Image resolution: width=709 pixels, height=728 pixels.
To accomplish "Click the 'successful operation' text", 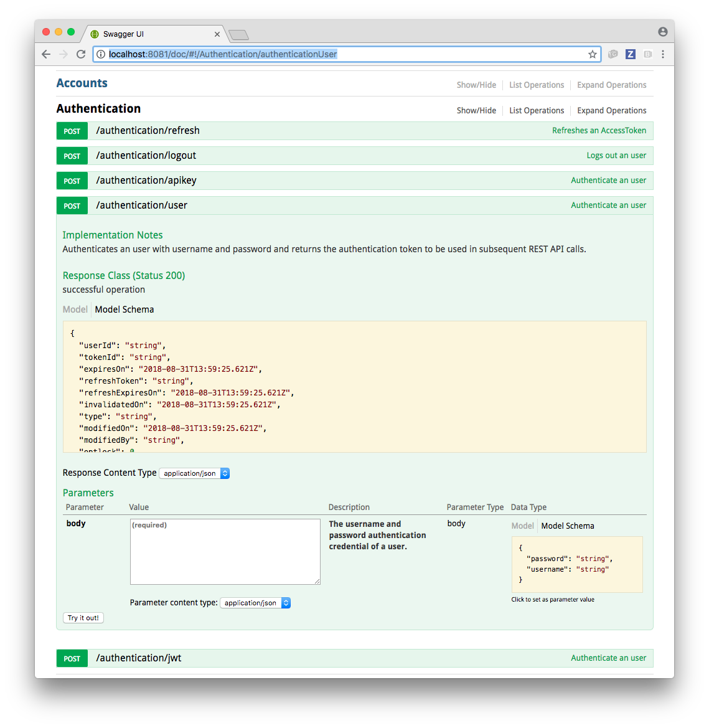I will point(104,290).
